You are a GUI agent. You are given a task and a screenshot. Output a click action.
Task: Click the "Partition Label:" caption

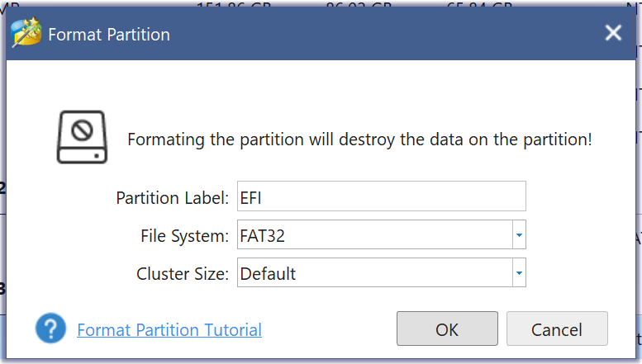(172, 198)
